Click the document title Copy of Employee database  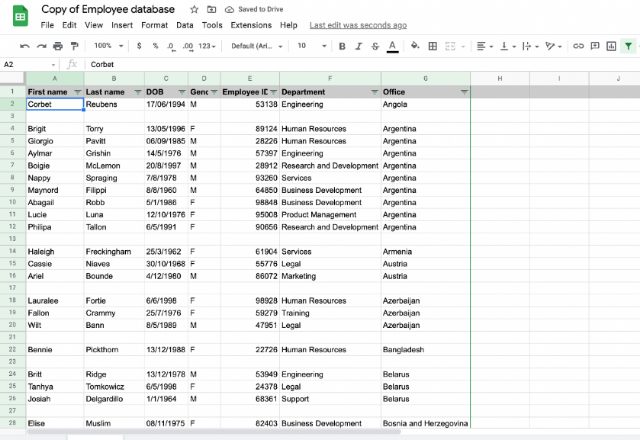pos(108,9)
